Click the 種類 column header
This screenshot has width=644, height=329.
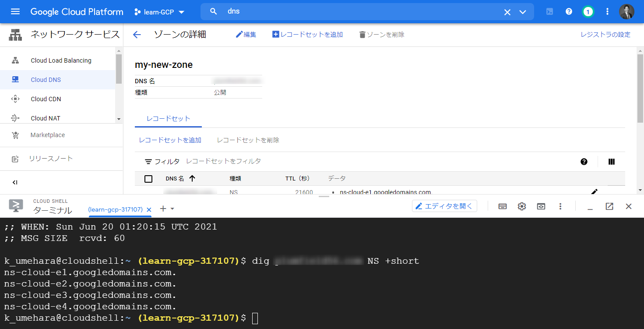235,178
